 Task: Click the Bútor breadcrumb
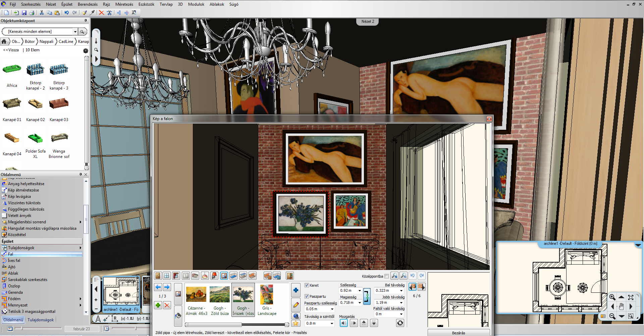pyautogui.click(x=30, y=42)
